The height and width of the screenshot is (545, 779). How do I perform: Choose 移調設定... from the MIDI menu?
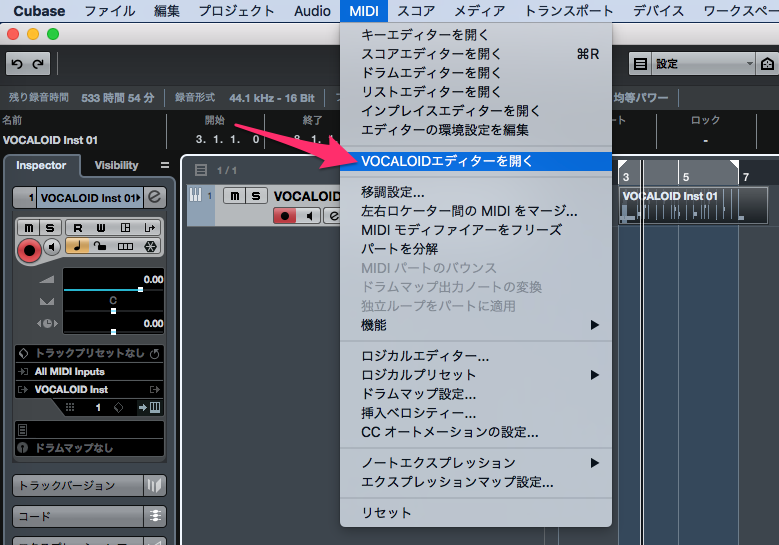tap(476, 192)
